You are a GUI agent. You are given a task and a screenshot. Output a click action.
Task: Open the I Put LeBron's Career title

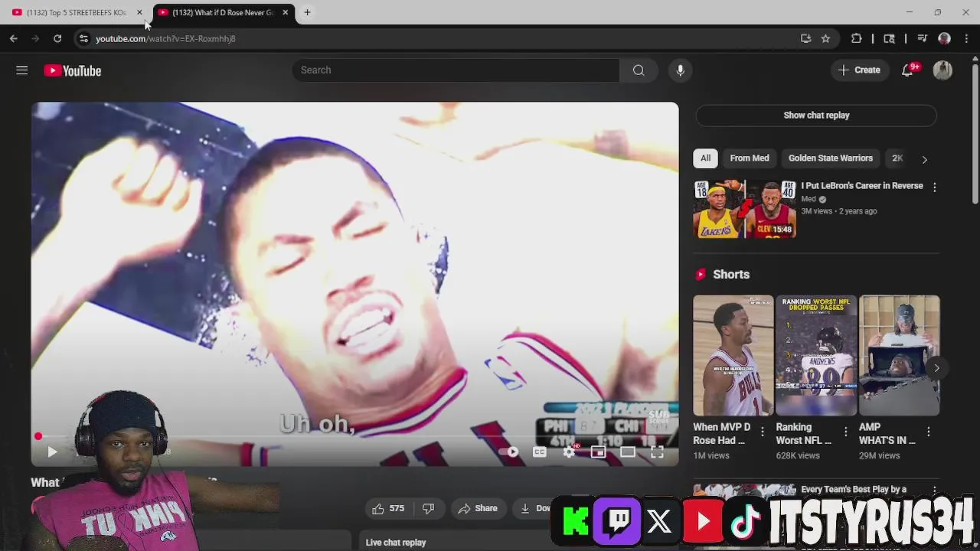pyautogui.click(x=861, y=186)
